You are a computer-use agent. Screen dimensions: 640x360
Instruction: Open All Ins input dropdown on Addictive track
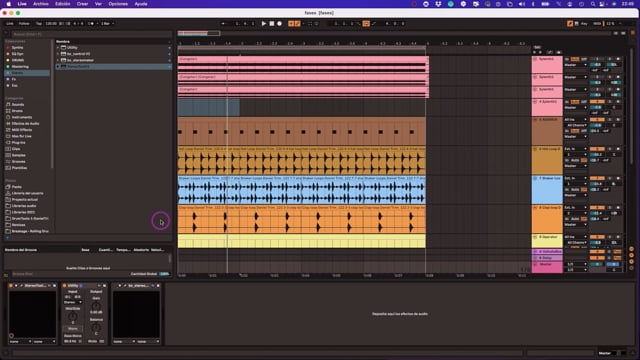point(576,120)
